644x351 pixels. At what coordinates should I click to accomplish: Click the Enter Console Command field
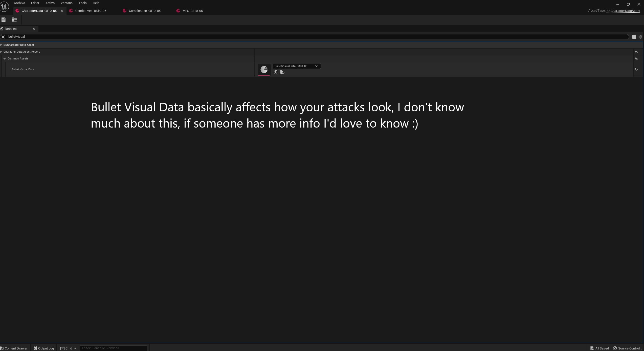113,348
